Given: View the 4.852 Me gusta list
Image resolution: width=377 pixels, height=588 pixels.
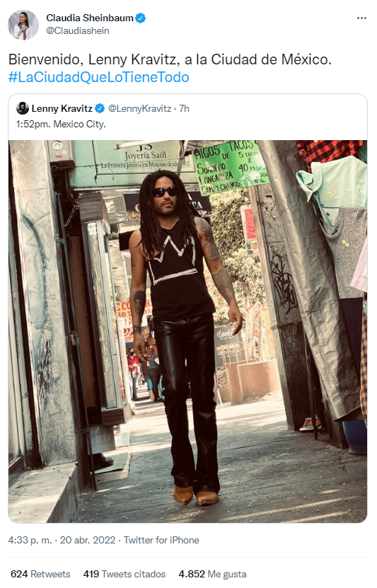Looking at the screenshot, I should click(x=212, y=574).
